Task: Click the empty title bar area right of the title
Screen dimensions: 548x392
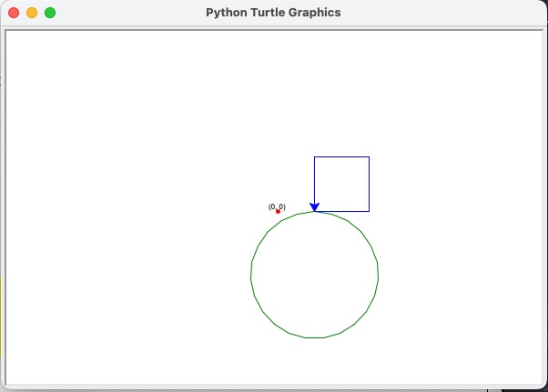Action: [437, 13]
